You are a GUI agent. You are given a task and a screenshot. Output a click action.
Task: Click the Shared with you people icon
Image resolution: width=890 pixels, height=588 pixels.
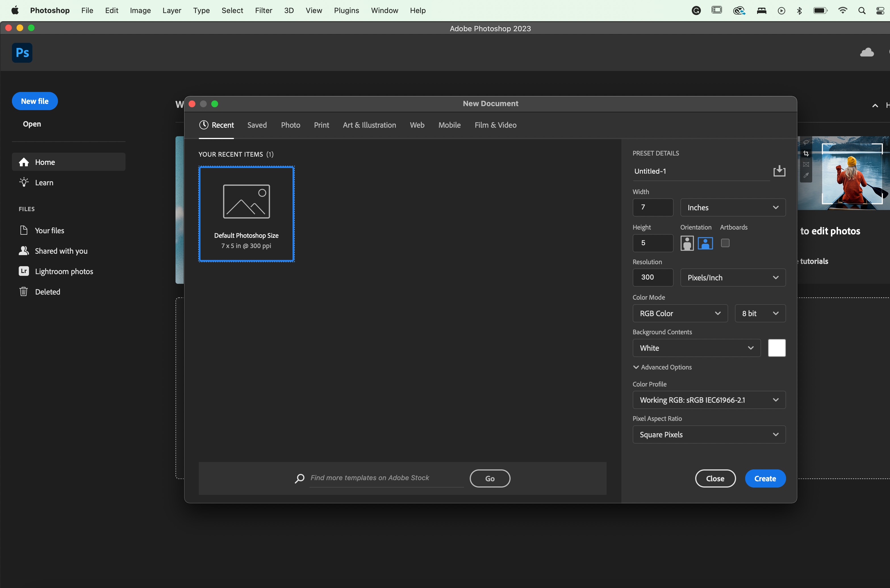[x=24, y=251]
